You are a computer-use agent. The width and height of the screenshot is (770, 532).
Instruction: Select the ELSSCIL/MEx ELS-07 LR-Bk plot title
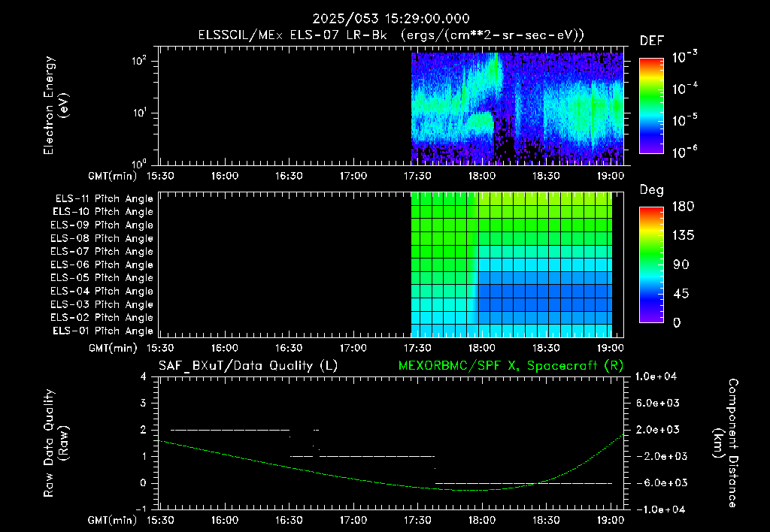coord(391,35)
